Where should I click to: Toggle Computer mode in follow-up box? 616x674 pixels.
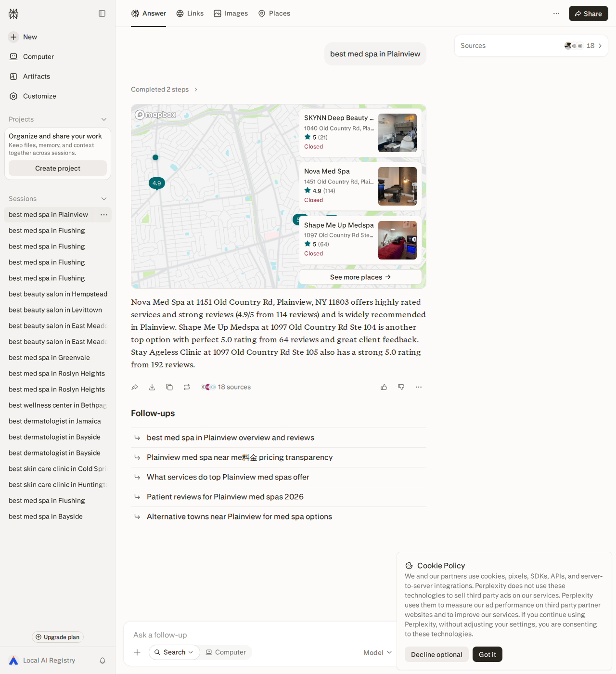pos(226,652)
